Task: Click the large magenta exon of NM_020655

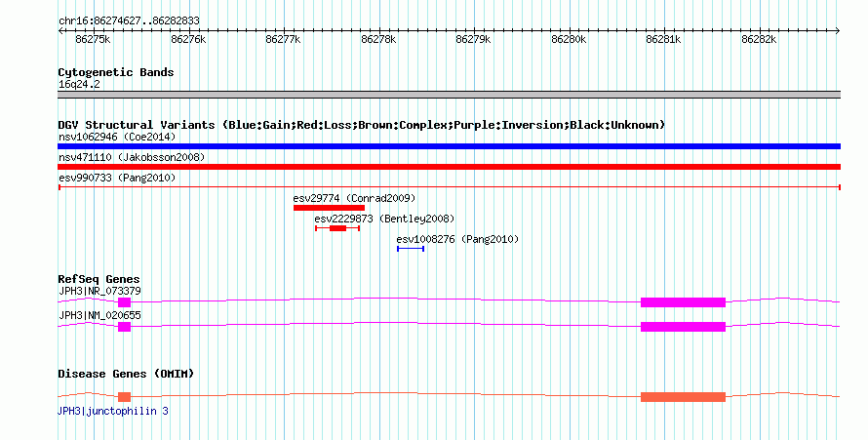Action: [x=683, y=327]
